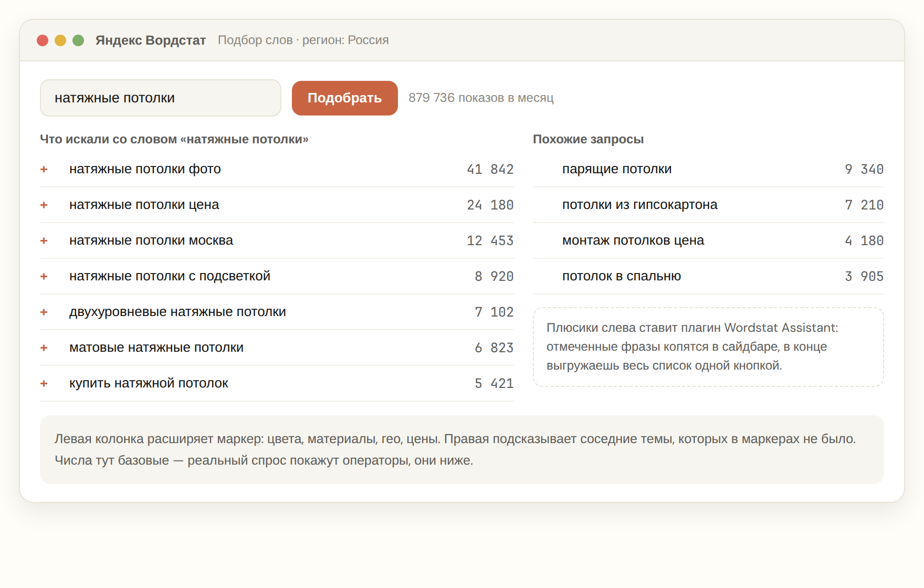
Task: Open query «натяжные потолки цена»
Action: click(x=144, y=205)
